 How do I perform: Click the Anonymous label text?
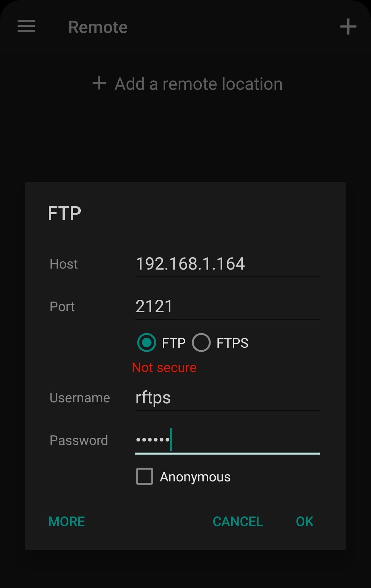(195, 477)
